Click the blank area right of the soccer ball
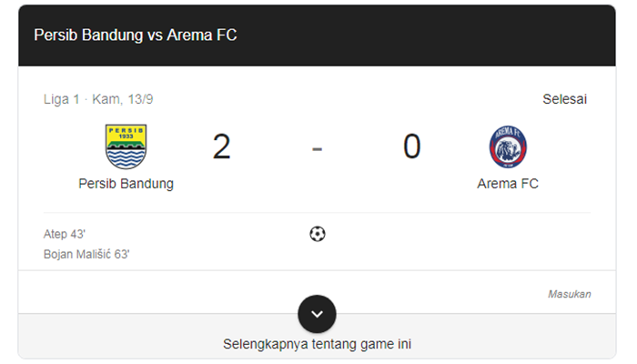 pyautogui.click(x=455, y=238)
